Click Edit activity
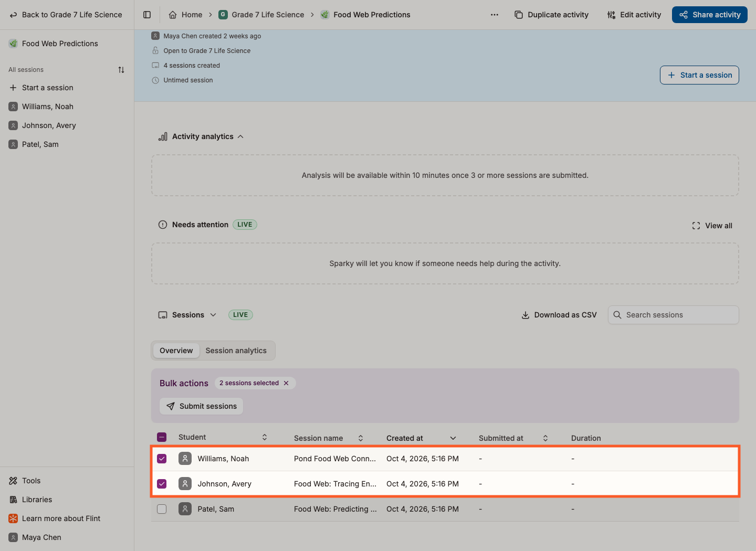756x551 pixels. [x=634, y=15]
